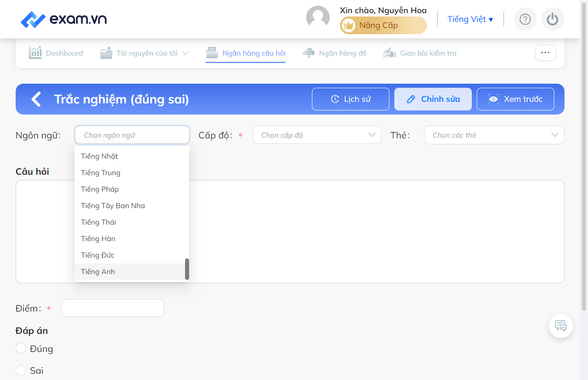Open the Ngân hàng đề tab
588x380 pixels.
[x=334, y=53]
